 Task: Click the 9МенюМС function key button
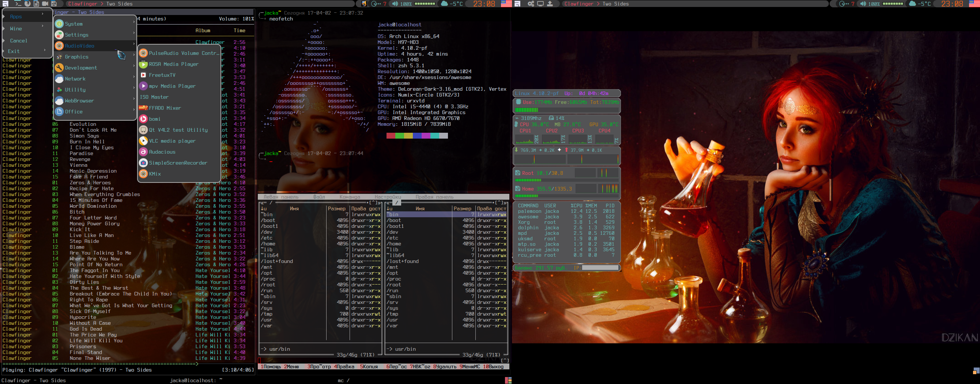click(470, 366)
